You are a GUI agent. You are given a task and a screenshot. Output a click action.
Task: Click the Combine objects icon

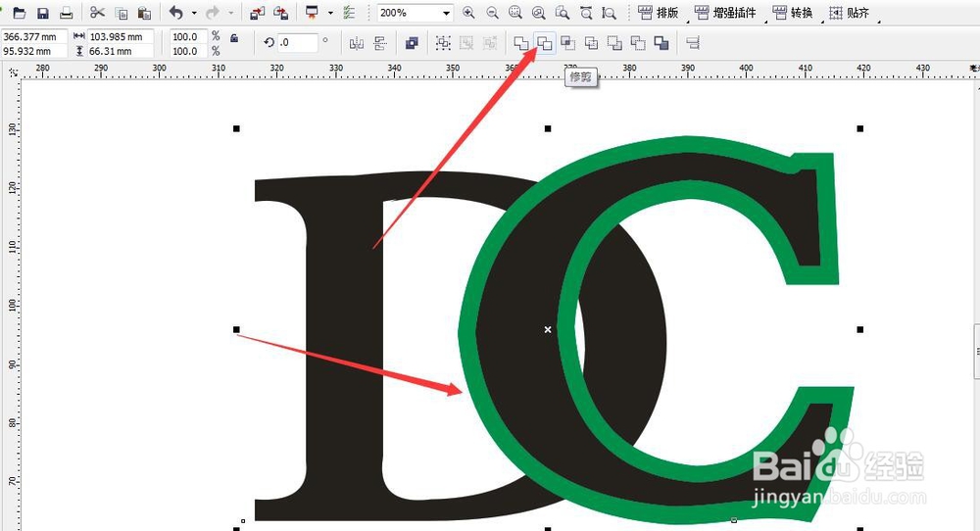click(x=412, y=43)
